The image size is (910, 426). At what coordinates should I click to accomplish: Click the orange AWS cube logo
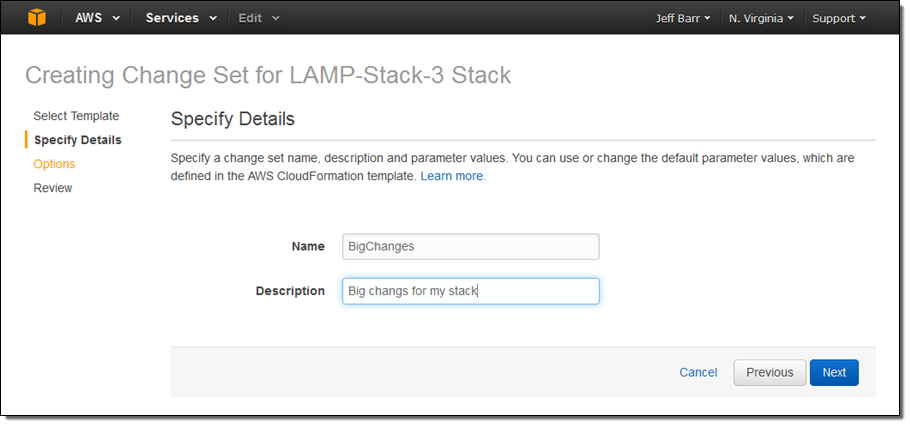pos(37,18)
